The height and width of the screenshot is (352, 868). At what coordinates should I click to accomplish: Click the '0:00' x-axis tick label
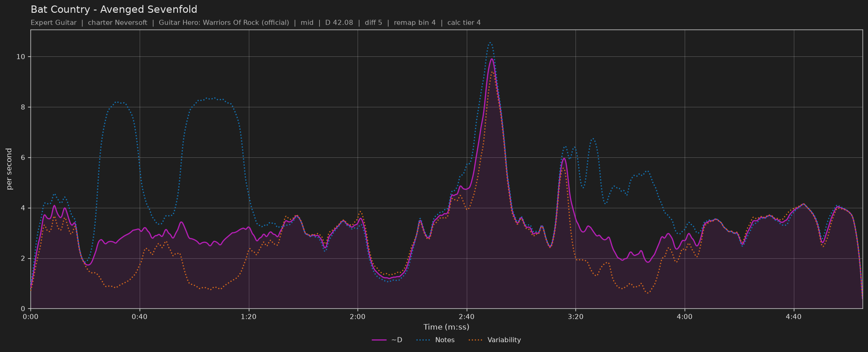(x=30, y=317)
